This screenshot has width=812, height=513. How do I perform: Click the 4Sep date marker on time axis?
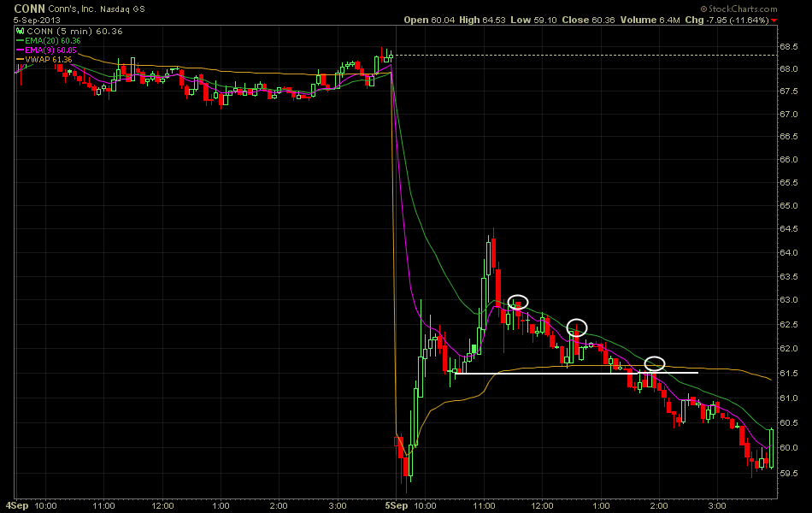point(17,506)
